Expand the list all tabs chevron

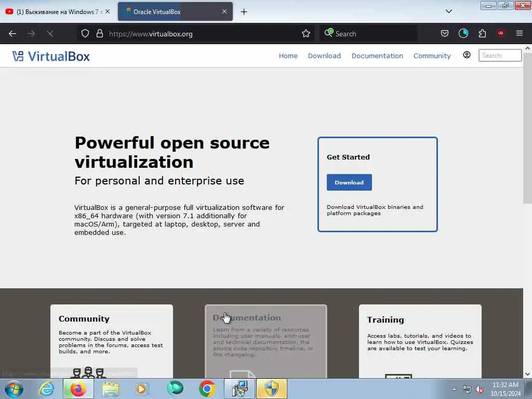[x=448, y=11]
